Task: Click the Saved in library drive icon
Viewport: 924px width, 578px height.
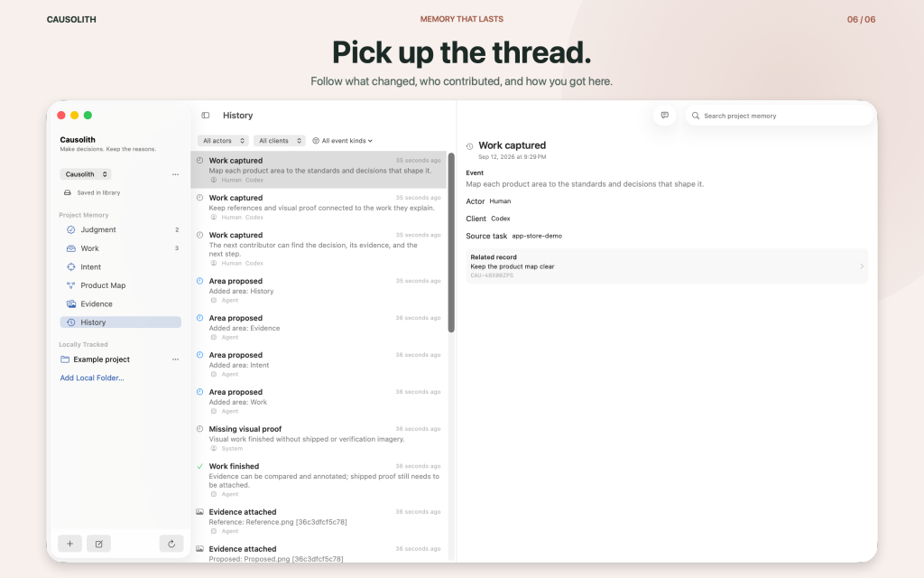Action: click(x=67, y=193)
